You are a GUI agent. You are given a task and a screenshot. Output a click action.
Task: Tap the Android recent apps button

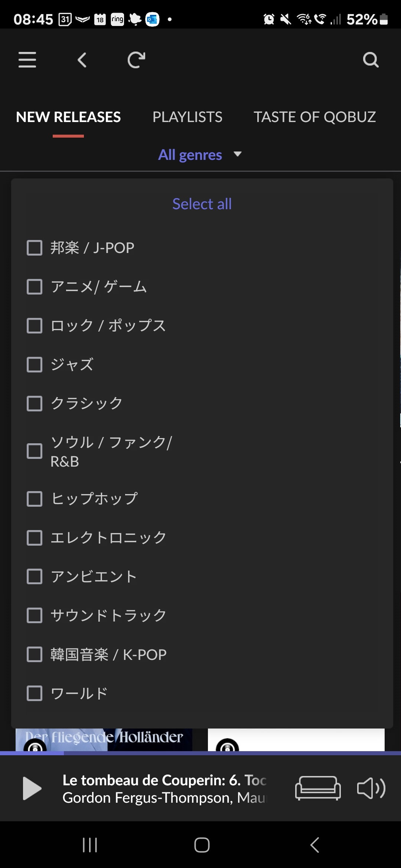click(x=90, y=845)
